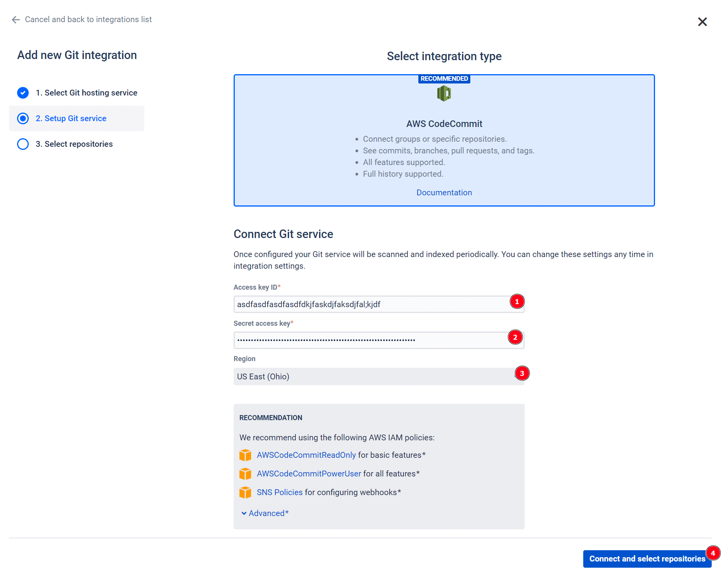Click the RECOMMENDED badge on the card
This screenshot has height=584, width=728.
click(x=444, y=79)
